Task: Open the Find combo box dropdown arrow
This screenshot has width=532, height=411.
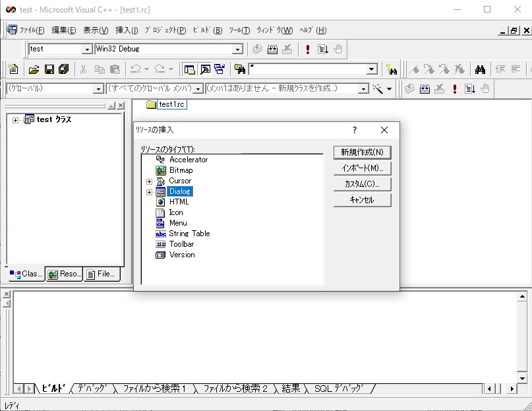Action: [372, 69]
